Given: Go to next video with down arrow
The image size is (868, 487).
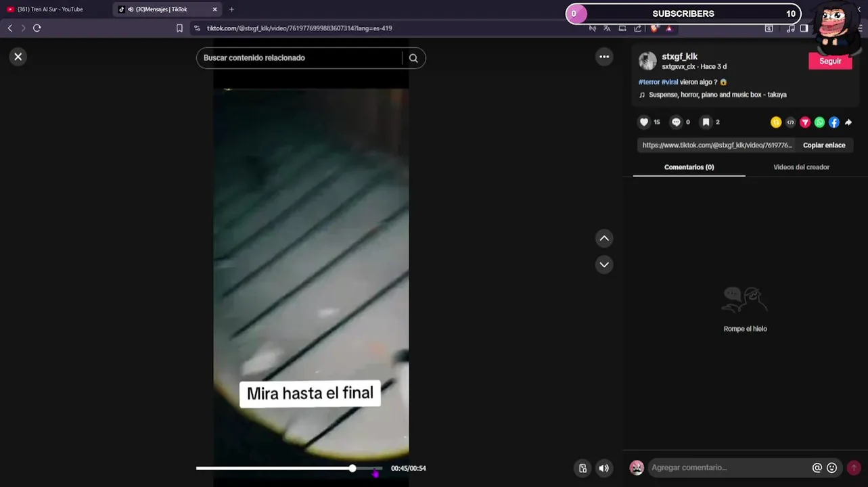Looking at the screenshot, I should pos(604,264).
